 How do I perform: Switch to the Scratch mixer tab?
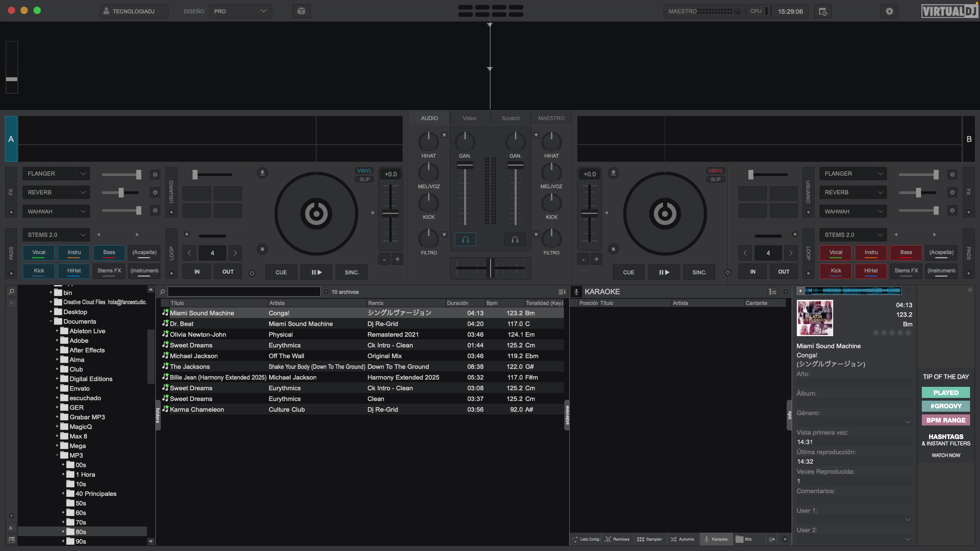510,118
